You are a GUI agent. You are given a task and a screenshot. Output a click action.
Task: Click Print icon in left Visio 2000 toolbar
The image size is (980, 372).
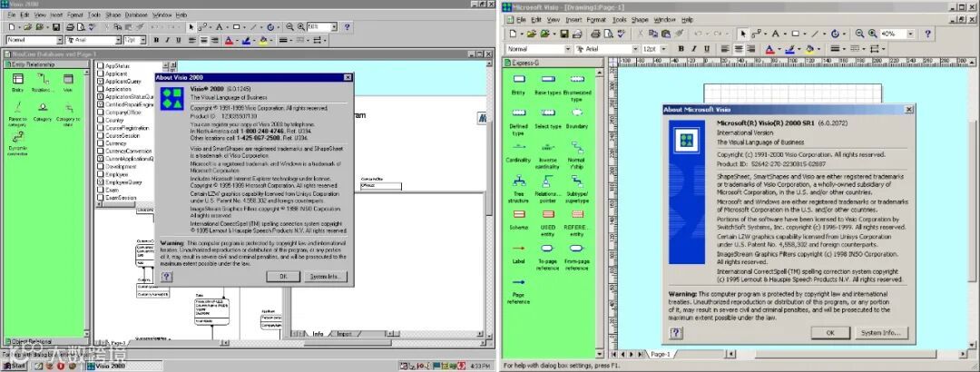[x=70, y=27]
